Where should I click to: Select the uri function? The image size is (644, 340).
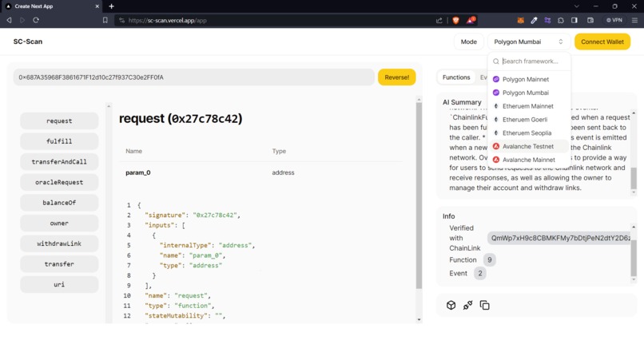click(59, 284)
